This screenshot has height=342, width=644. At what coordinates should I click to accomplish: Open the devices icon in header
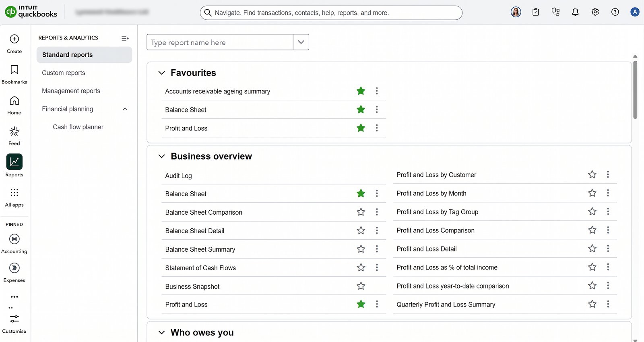[x=556, y=12]
